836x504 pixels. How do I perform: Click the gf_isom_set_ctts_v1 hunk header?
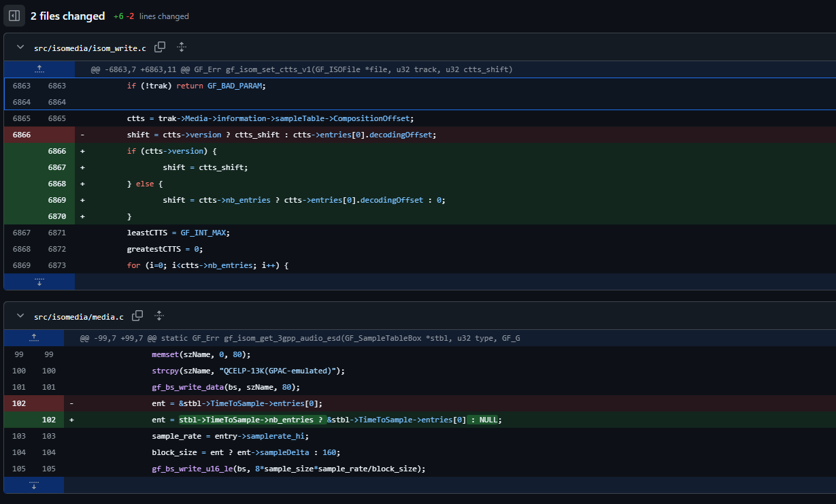coord(301,69)
